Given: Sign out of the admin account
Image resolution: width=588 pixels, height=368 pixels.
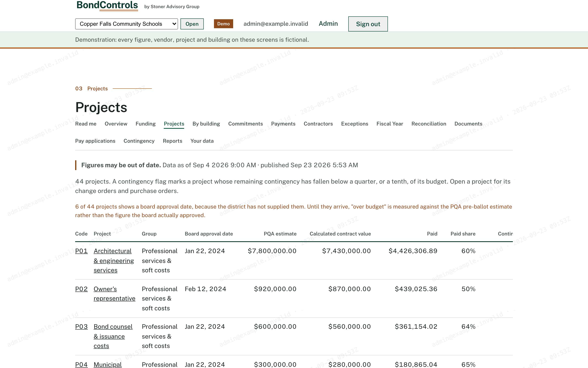Looking at the screenshot, I should point(368,24).
